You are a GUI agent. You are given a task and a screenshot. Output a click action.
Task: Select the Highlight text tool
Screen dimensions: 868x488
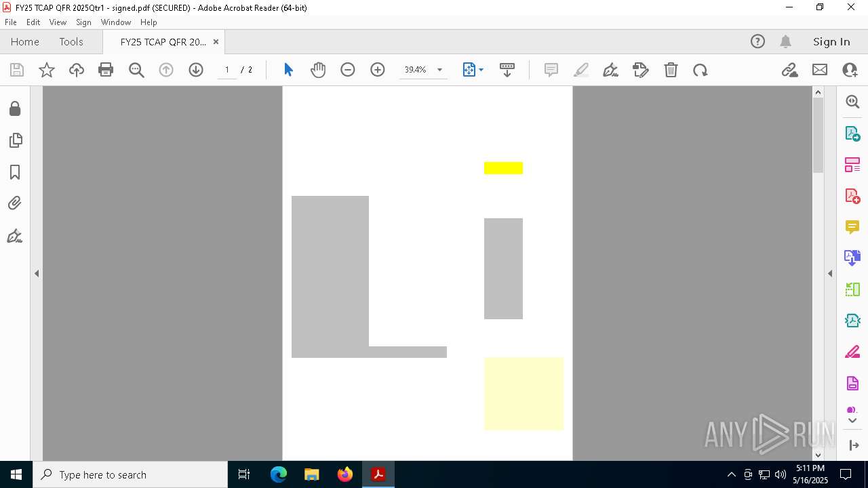pyautogui.click(x=581, y=70)
